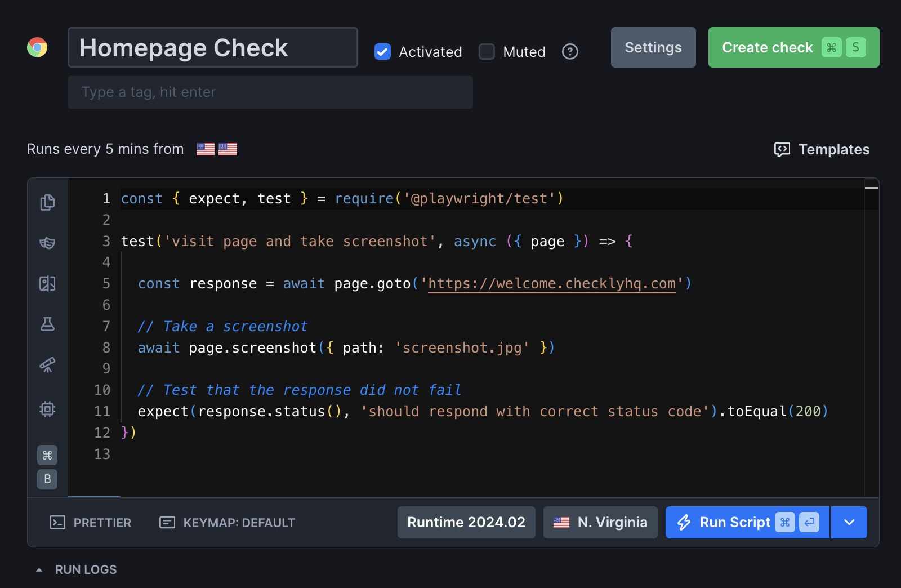
Task: Follow the welcome.checklyhq.com link in the code
Action: [x=552, y=283]
